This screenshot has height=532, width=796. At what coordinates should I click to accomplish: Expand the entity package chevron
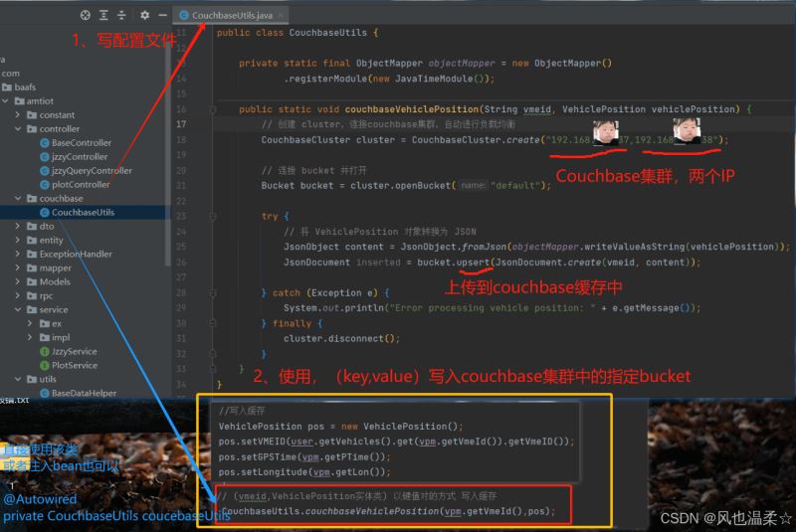coord(18,240)
